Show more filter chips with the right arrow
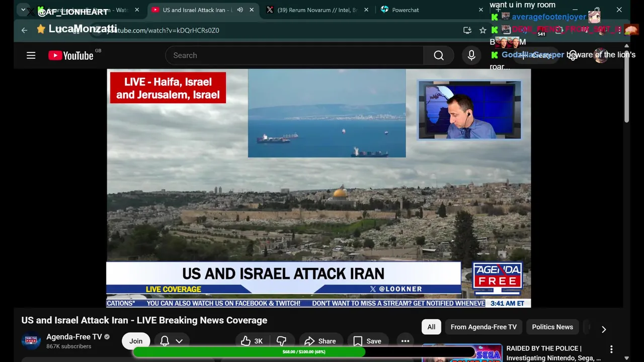The height and width of the screenshot is (362, 644). [604, 329]
